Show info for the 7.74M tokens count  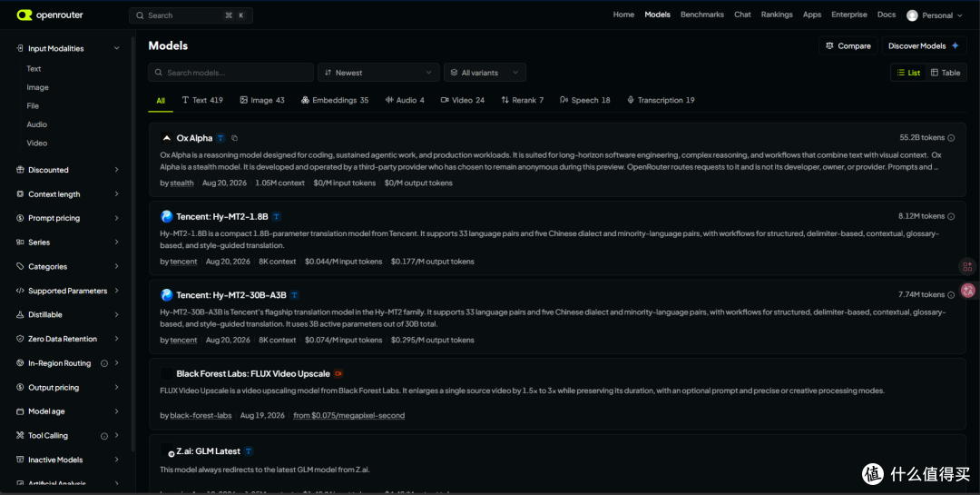pyautogui.click(x=951, y=295)
